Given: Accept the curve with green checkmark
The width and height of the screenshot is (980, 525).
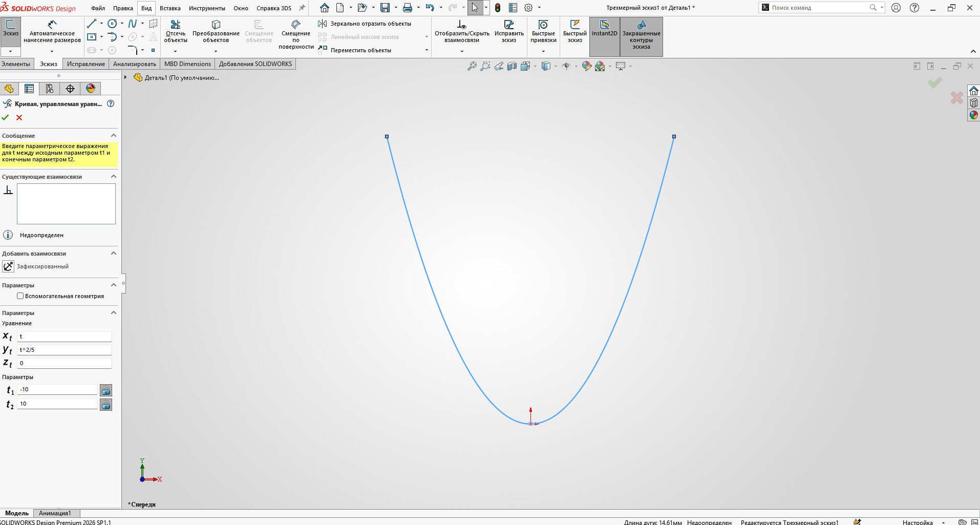Looking at the screenshot, I should point(6,118).
